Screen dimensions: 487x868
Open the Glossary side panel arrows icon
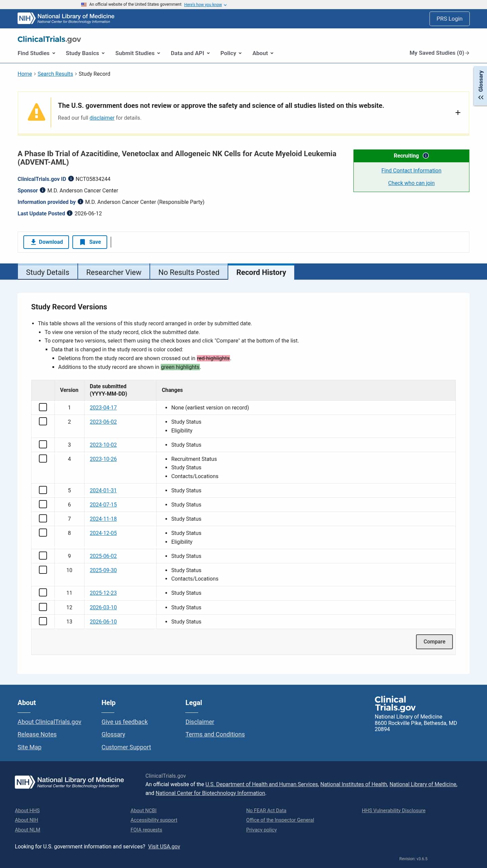pos(481,97)
